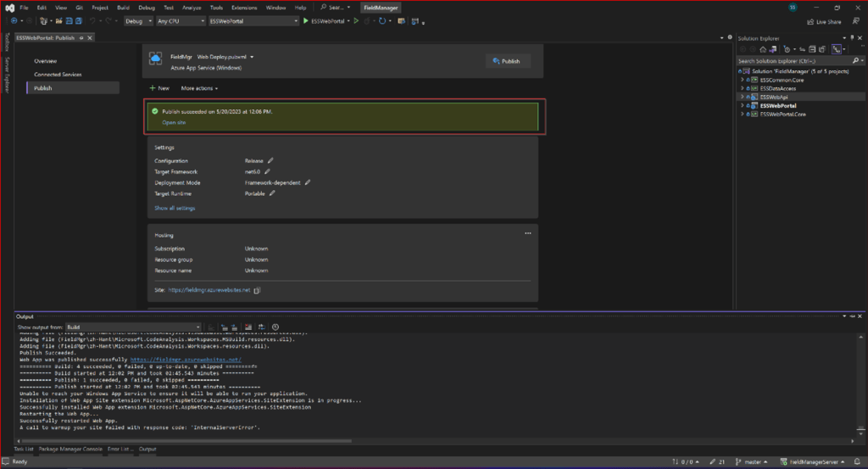868x469 pixels.
Task: Open Show output from Build dropdown
Action: 133,327
